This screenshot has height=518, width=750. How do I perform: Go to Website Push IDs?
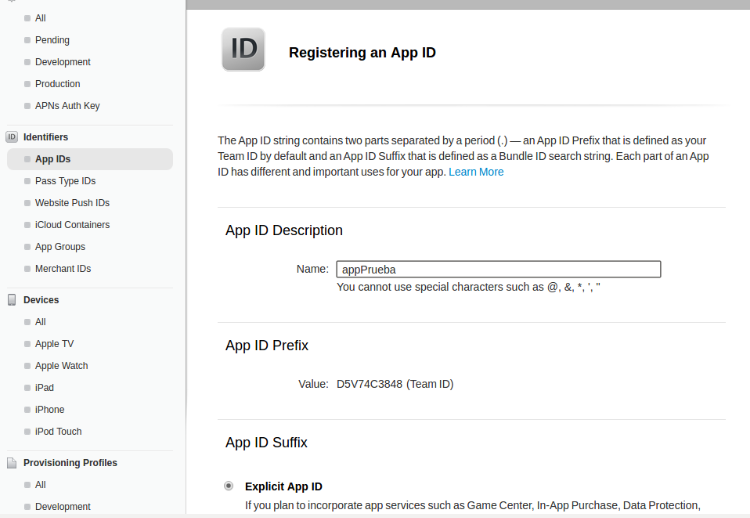tap(72, 203)
